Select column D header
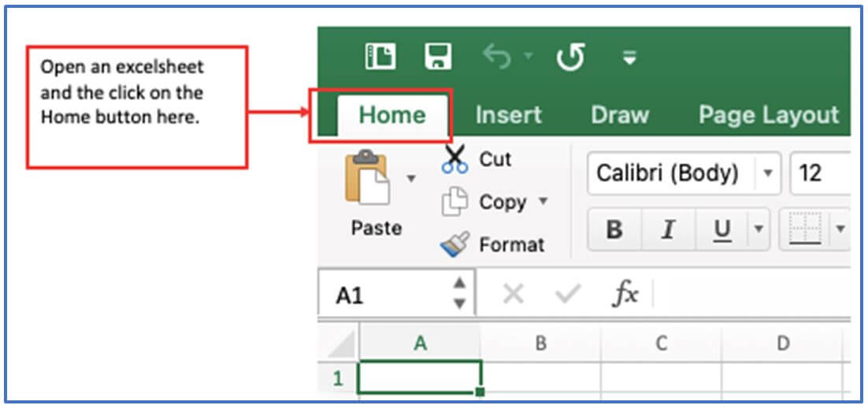 [782, 344]
